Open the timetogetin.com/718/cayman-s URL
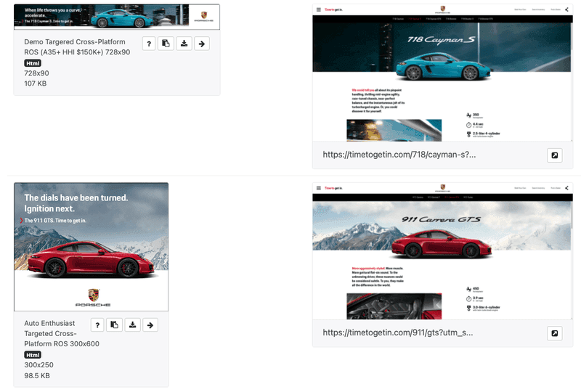 pyautogui.click(x=399, y=155)
